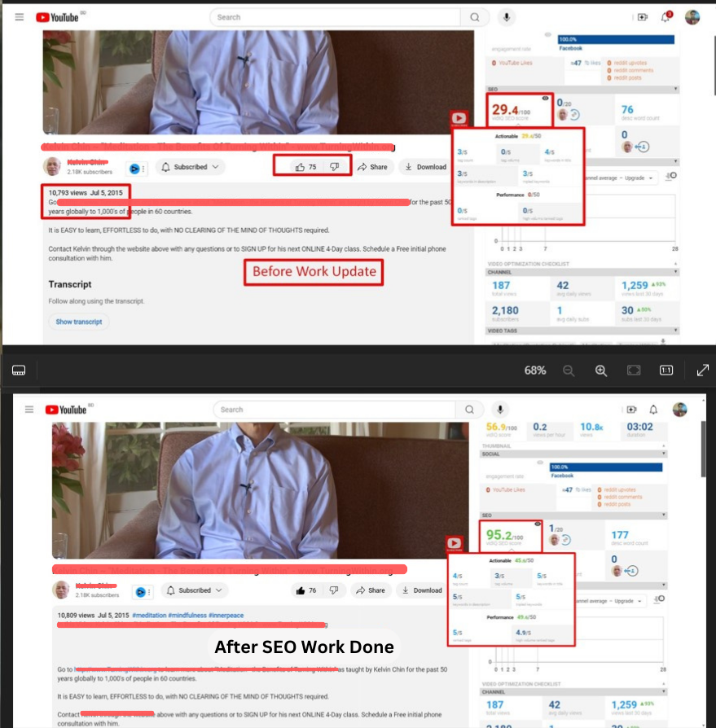Enter full screen with the diagonal arrows icon
Image resolution: width=716 pixels, height=728 pixels.
pos(702,370)
